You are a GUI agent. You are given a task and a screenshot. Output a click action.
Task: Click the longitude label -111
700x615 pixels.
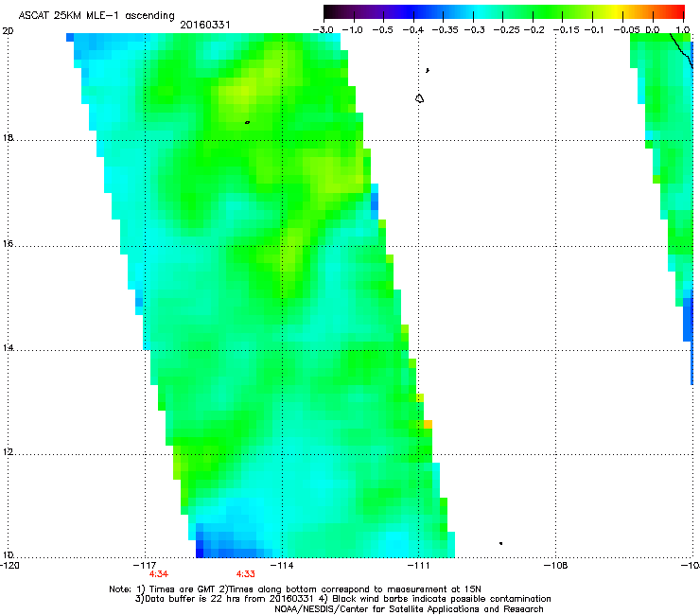coord(418,566)
